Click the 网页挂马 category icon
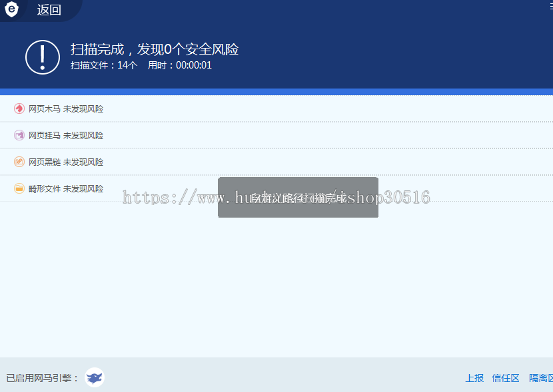Viewport: 553px width, 392px height. (18, 135)
